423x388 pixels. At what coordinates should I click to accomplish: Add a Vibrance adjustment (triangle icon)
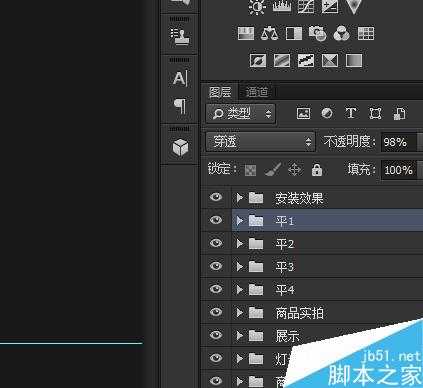(x=353, y=7)
